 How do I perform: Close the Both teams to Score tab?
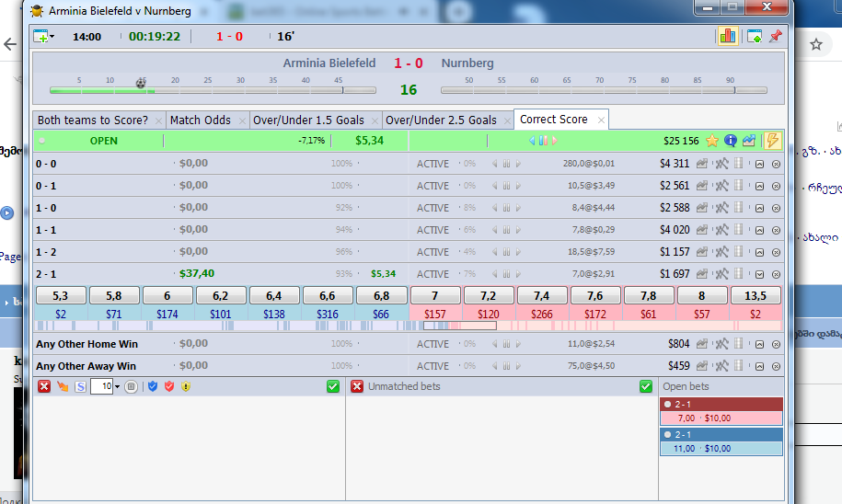click(x=158, y=120)
